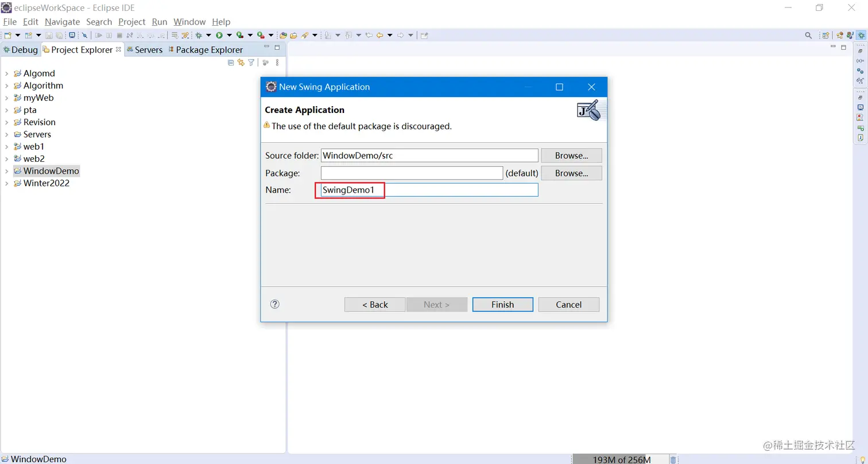
Task: Click the Finish button
Action: point(502,305)
